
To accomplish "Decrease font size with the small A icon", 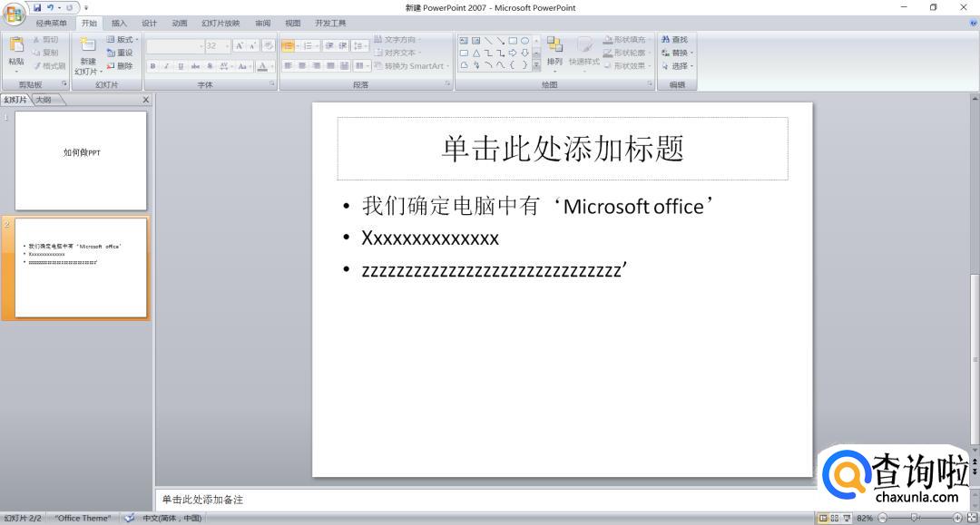I will coord(252,45).
